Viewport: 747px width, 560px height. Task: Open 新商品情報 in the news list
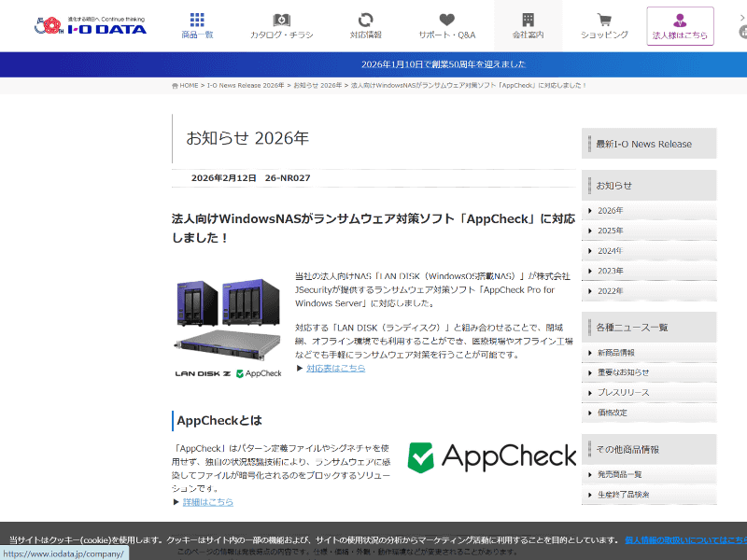[649, 353]
